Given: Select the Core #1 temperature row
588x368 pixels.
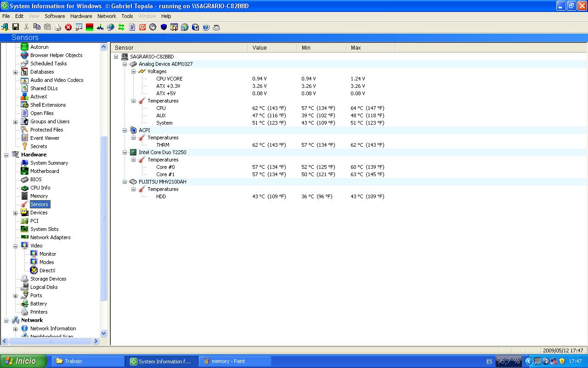Looking at the screenshot, I should pos(165,174).
